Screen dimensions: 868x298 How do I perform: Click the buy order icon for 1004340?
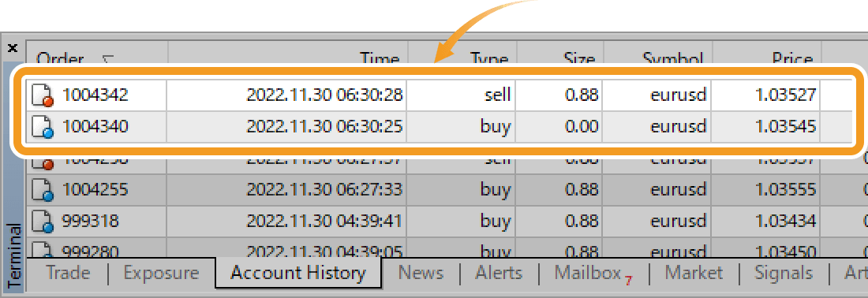pyautogui.click(x=43, y=127)
